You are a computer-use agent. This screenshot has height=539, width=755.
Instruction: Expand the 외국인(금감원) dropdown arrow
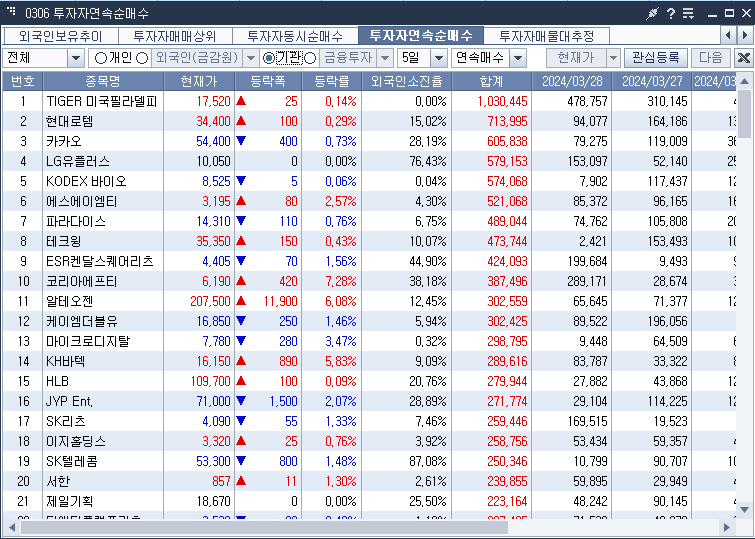tap(251, 58)
